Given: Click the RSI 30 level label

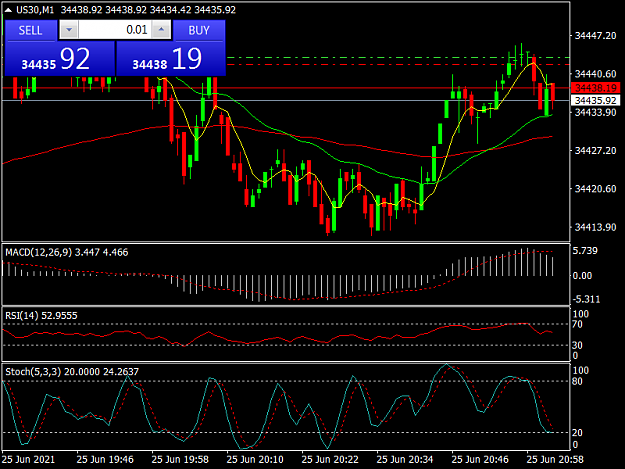Looking at the screenshot, I should 578,345.
